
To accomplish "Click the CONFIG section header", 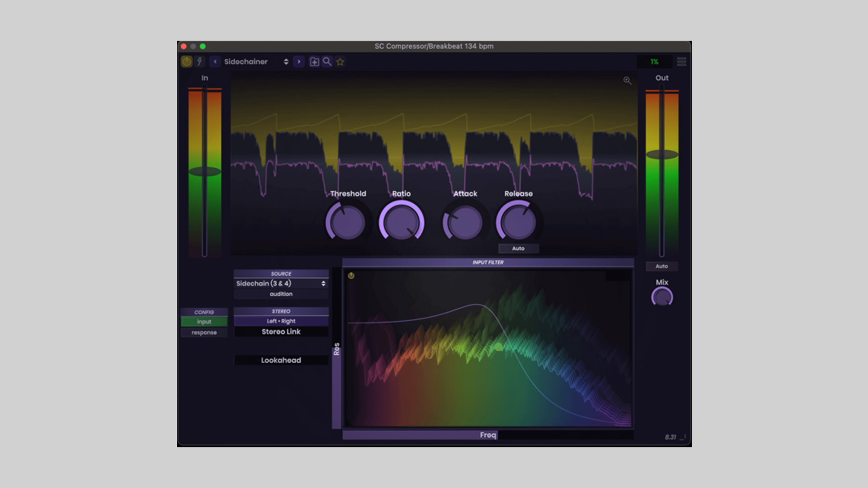I will 204,312.
